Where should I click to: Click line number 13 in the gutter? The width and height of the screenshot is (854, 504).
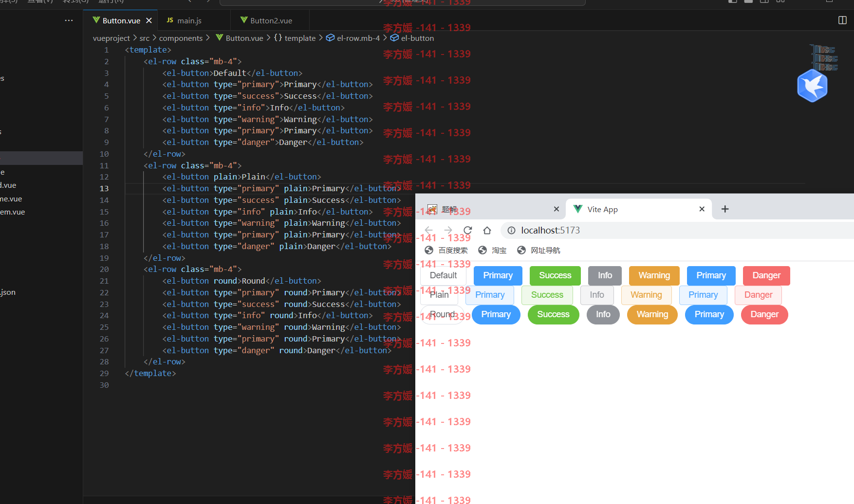[104, 188]
